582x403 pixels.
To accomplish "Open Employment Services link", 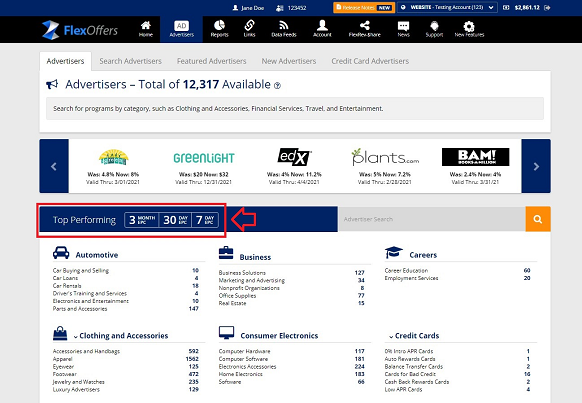I will coord(411,278).
